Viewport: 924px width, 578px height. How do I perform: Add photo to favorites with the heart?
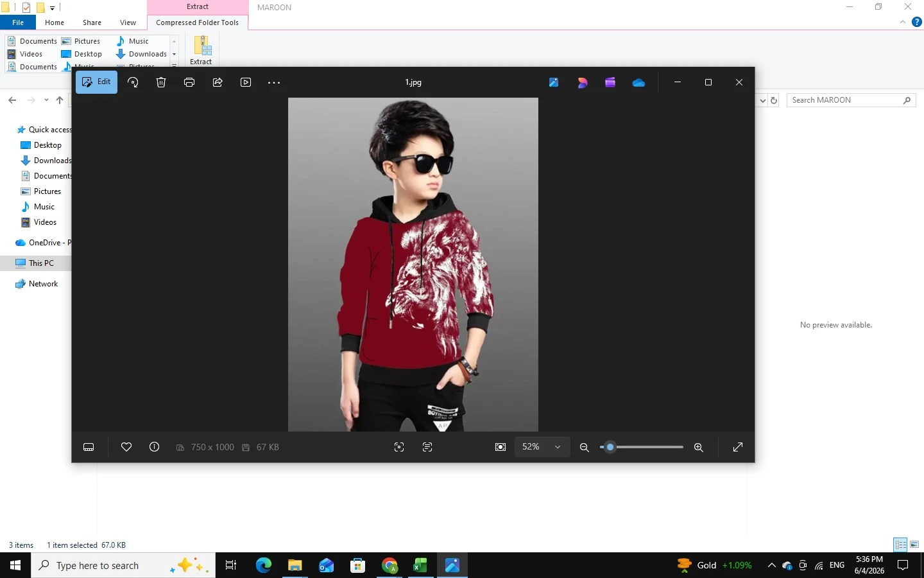coord(126,447)
